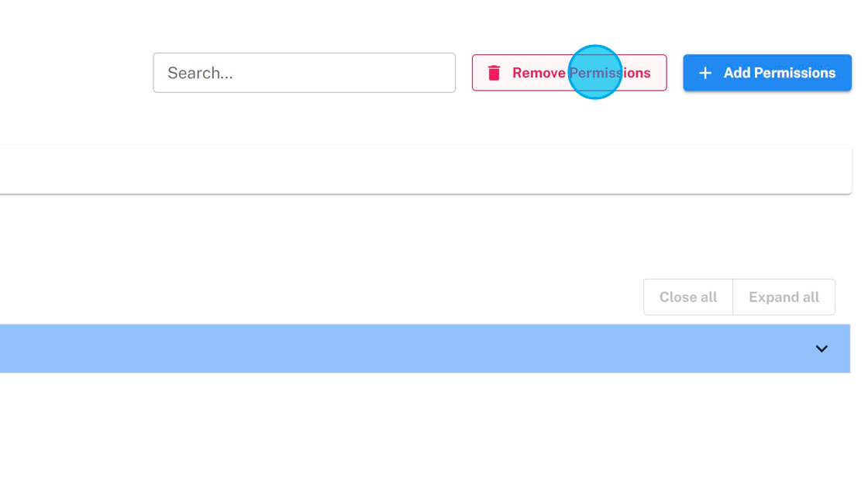The image size is (868, 485).
Task: Click inside the Search field
Action: coord(304,73)
